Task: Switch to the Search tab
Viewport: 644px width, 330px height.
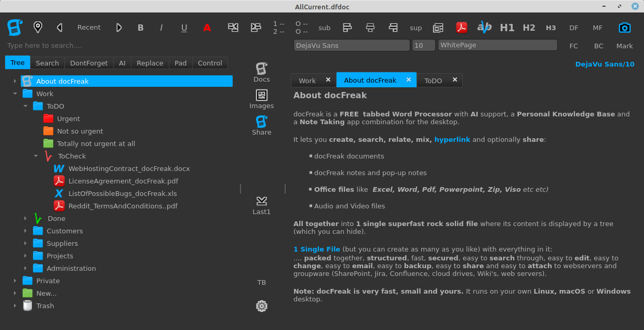Action: coord(47,62)
